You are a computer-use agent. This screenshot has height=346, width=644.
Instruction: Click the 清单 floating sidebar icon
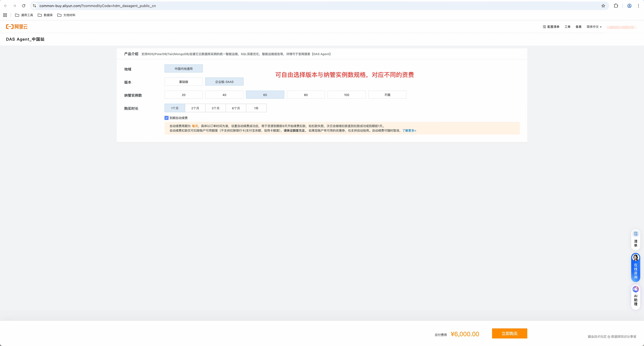(635, 234)
